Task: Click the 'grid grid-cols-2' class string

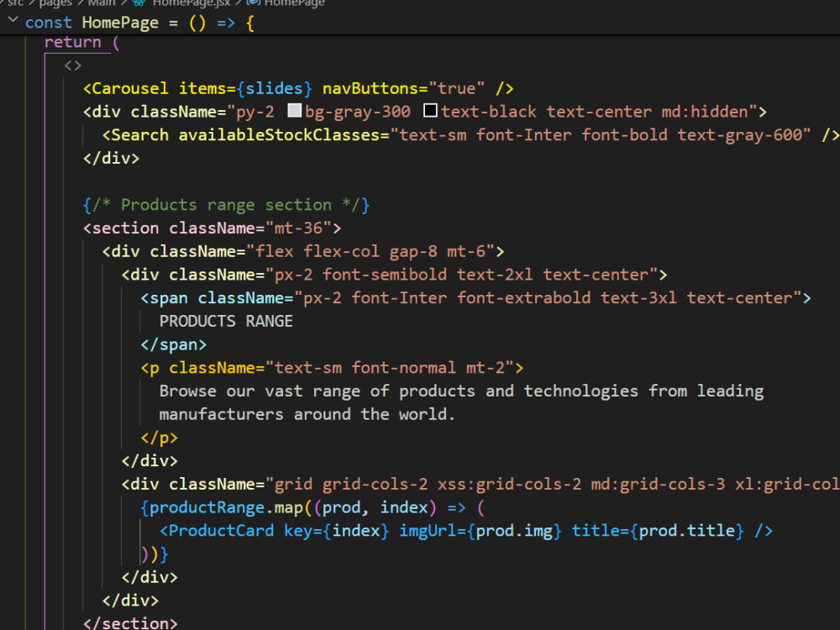Action: 351,485
